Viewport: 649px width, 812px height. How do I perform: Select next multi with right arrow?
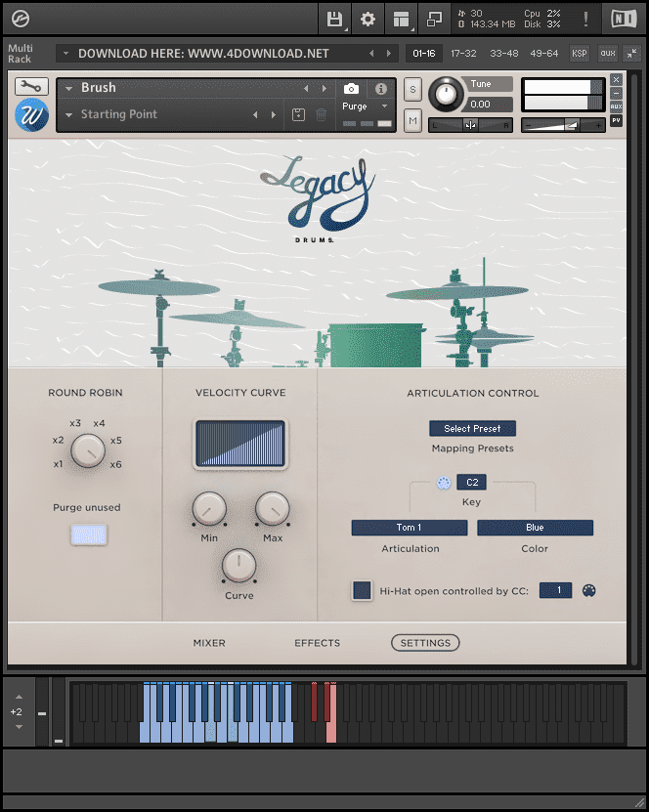[x=389, y=54]
